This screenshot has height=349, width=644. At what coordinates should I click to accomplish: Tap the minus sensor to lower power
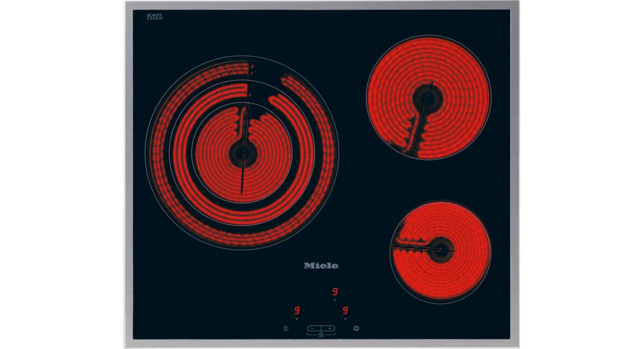pyautogui.click(x=313, y=328)
